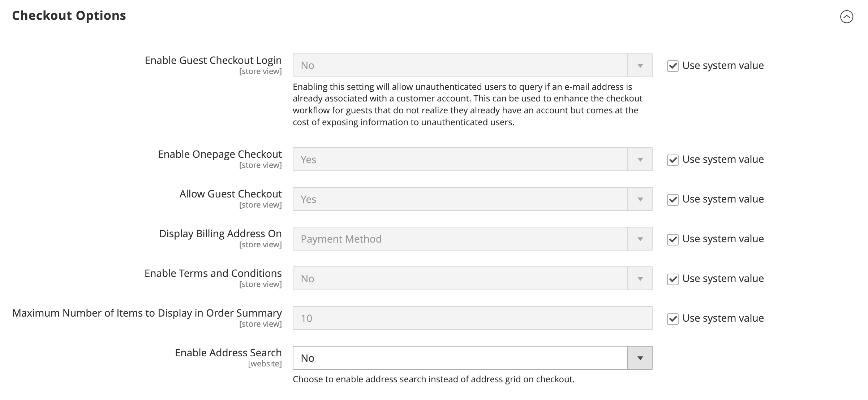This screenshot has width=868, height=400.
Task: Collapse the Checkout Options section
Action: click(846, 17)
